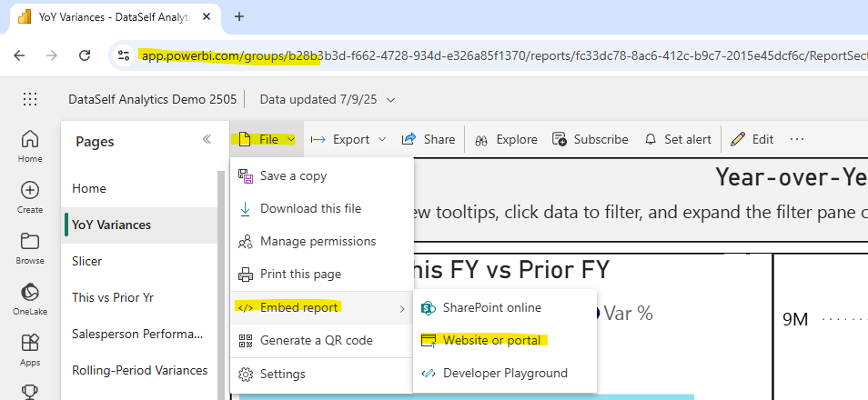The width and height of the screenshot is (868, 400).
Task: Open OneLake from the sidebar
Action: pos(30,298)
